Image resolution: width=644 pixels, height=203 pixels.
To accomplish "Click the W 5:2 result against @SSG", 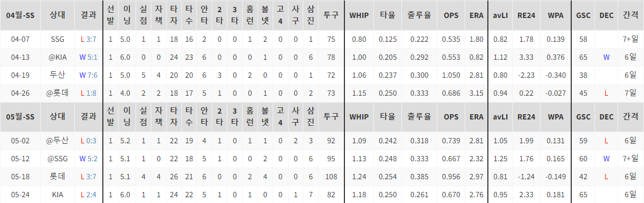I will click(88, 159).
